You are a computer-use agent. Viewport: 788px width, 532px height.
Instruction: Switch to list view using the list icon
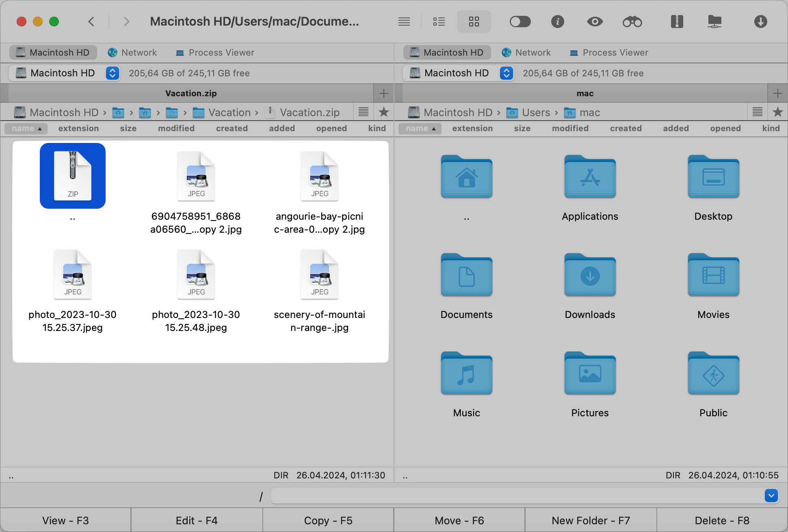439,22
